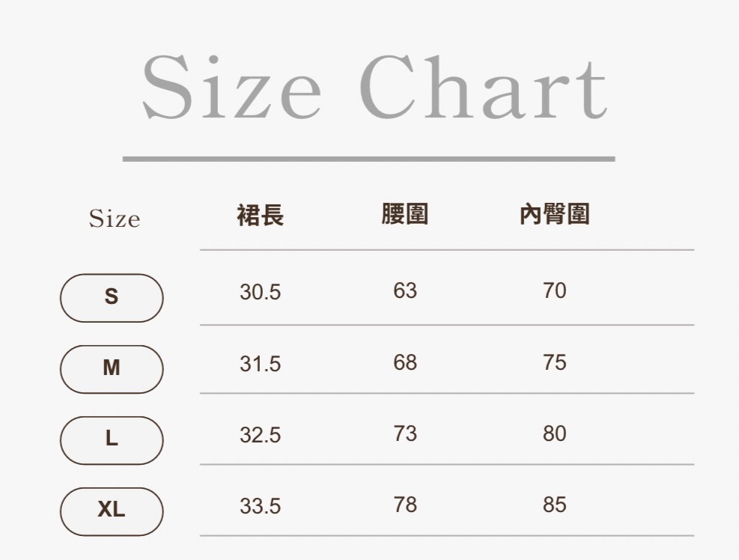Click inner hip value 85
Viewport: 739px width, 560px height.
(x=554, y=505)
